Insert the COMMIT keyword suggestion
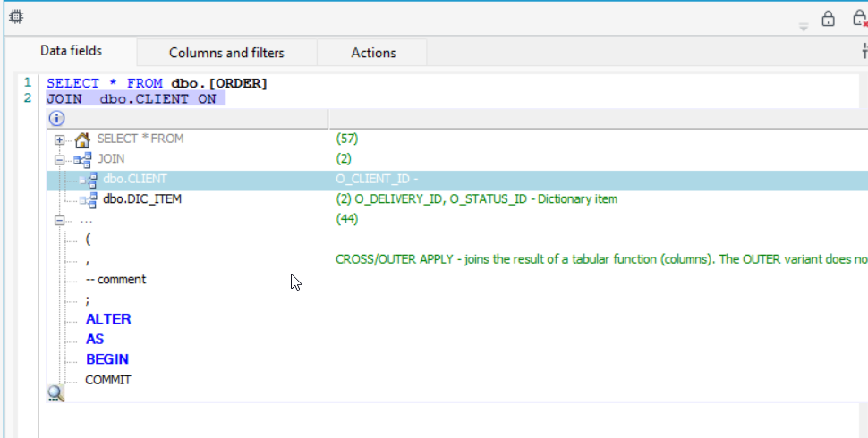 pos(108,380)
